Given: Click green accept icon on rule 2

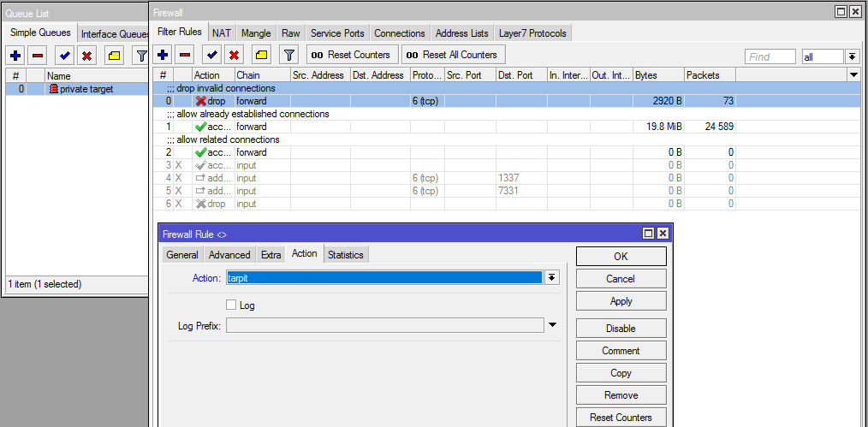Looking at the screenshot, I should coord(201,152).
